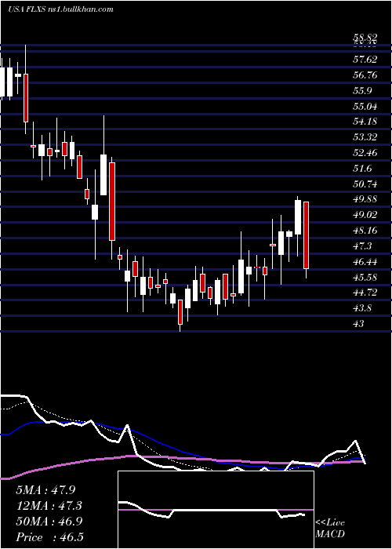Select the 45.58 price level label
Image resolution: width=392 pixels, height=549 pixels.
point(365,277)
